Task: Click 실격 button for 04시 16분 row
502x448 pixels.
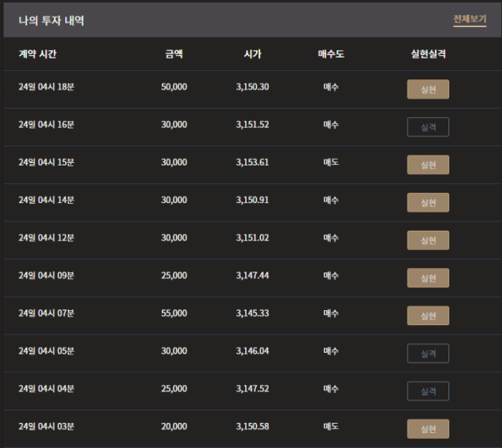Action: pyautogui.click(x=428, y=127)
